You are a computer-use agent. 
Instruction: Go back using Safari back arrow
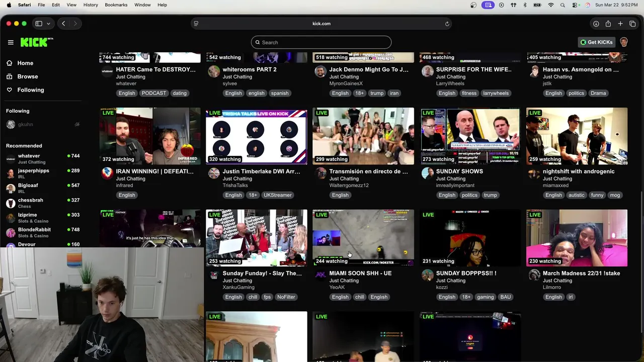pos(63,24)
